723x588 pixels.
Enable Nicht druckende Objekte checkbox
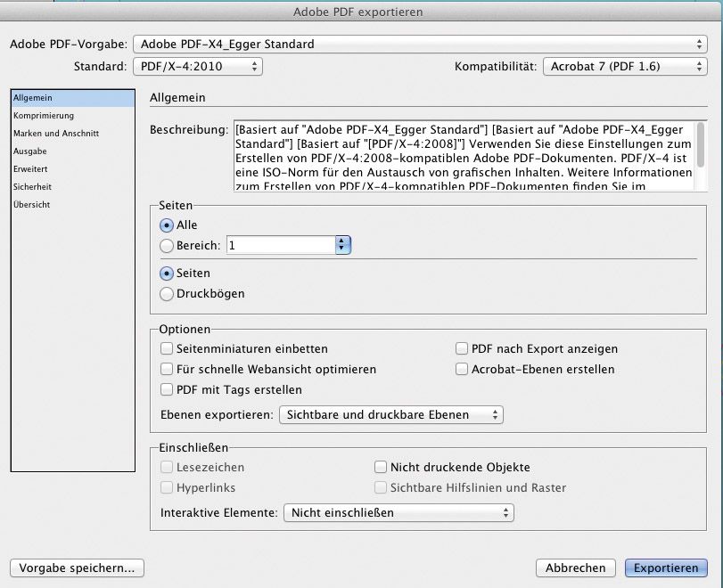(381, 467)
